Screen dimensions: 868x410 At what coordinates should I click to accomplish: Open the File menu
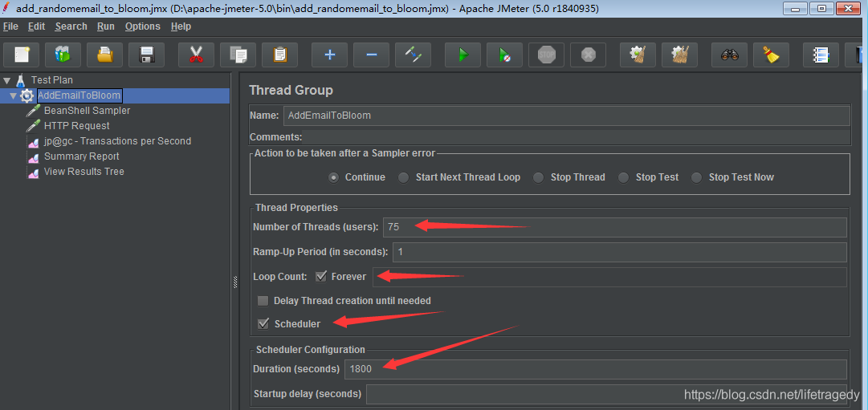[10, 26]
